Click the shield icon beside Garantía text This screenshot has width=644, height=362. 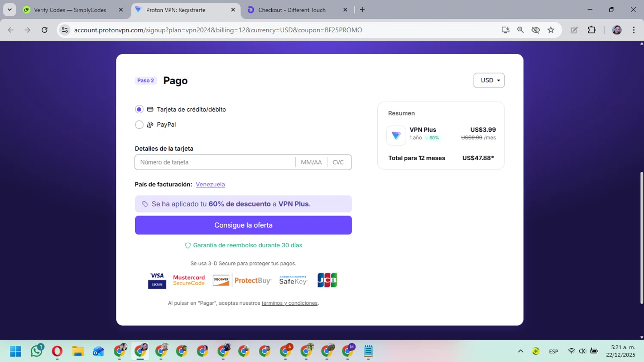tap(188, 246)
